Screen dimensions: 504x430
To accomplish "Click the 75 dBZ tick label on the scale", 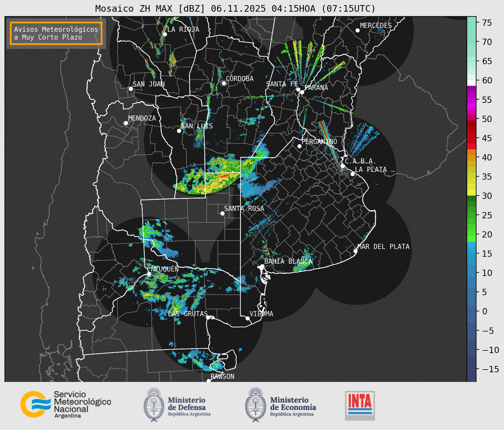I will point(486,23).
